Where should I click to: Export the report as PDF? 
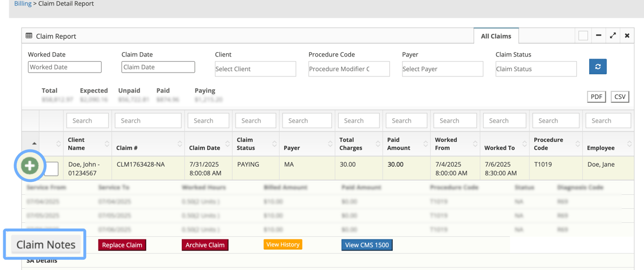click(596, 97)
